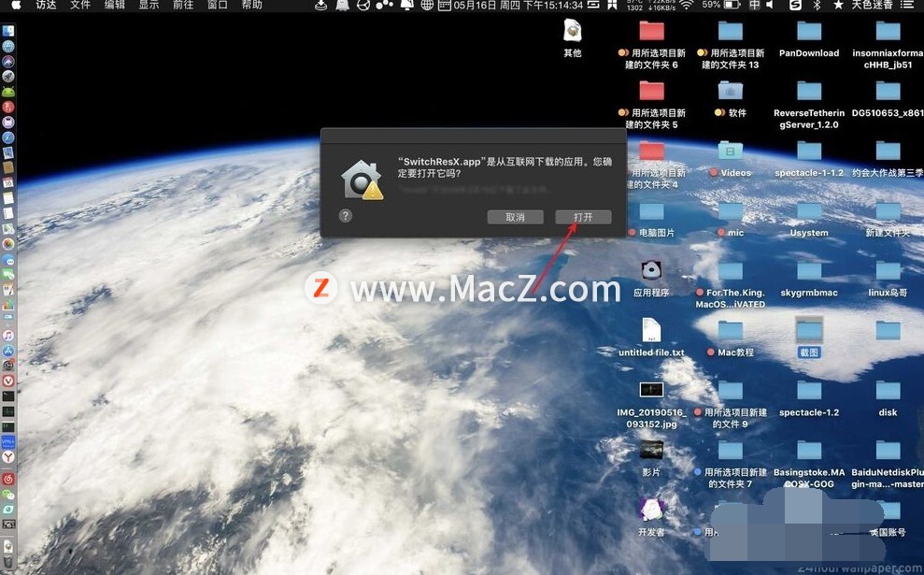The height and width of the screenshot is (575, 924).
Task: Open iTunes music icon in the Dock
Action: click(8, 335)
